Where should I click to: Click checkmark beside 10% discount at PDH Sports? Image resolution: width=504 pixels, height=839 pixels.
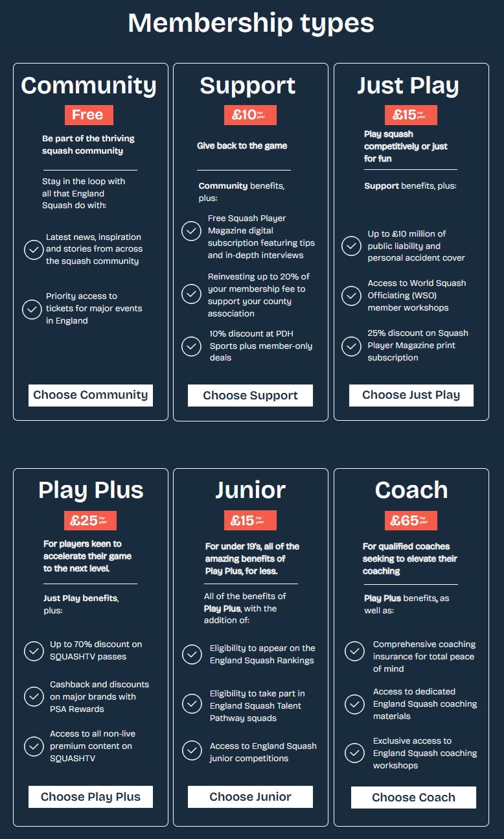(191, 346)
